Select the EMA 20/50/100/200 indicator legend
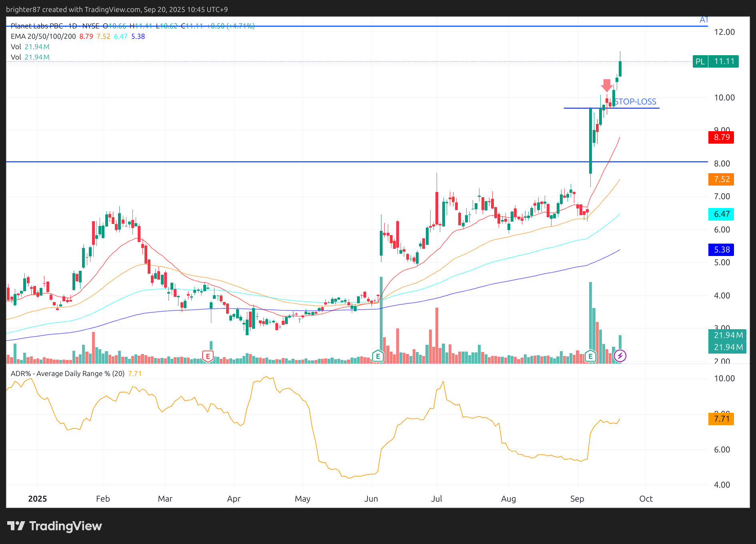This screenshot has width=756, height=544. click(x=43, y=36)
